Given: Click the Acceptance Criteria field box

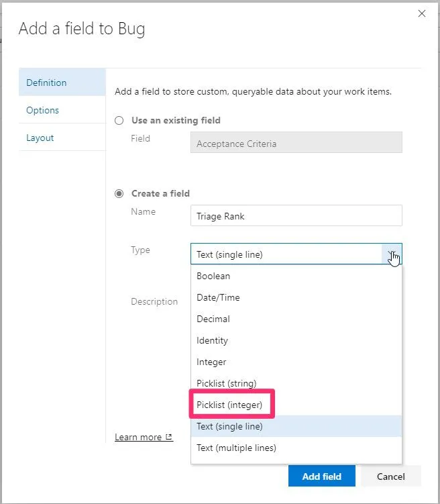Looking at the screenshot, I should tap(296, 143).
